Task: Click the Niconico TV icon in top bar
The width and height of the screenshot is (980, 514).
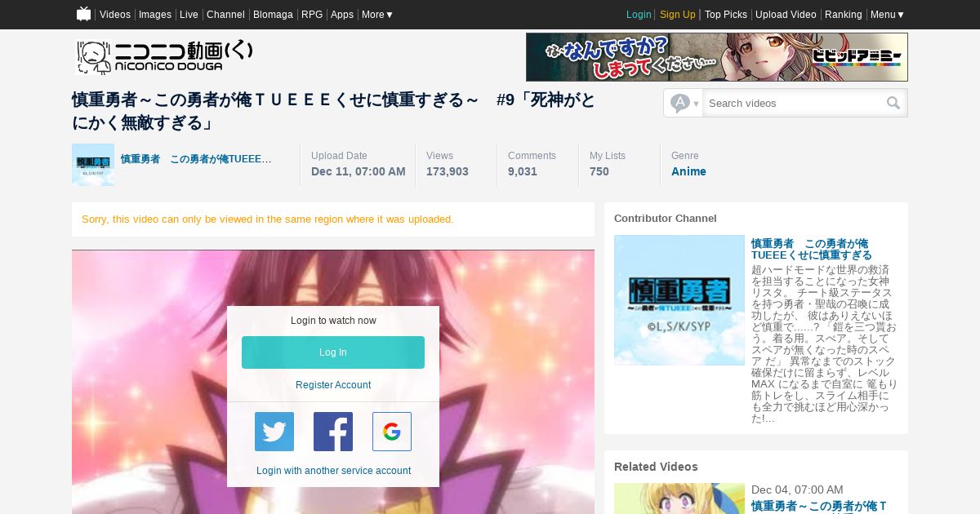Action: coord(83,14)
